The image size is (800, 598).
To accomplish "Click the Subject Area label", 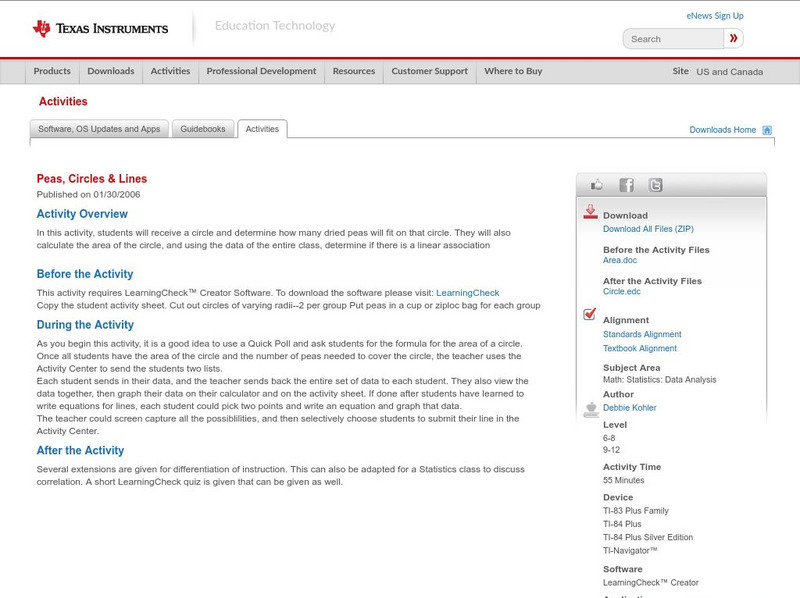I will [632, 368].
